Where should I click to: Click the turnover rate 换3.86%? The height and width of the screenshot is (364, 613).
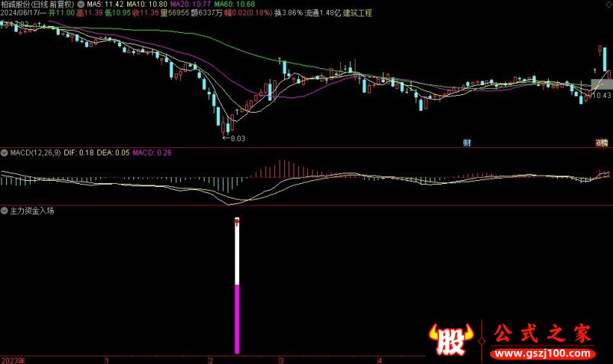(x=289, y=13)
